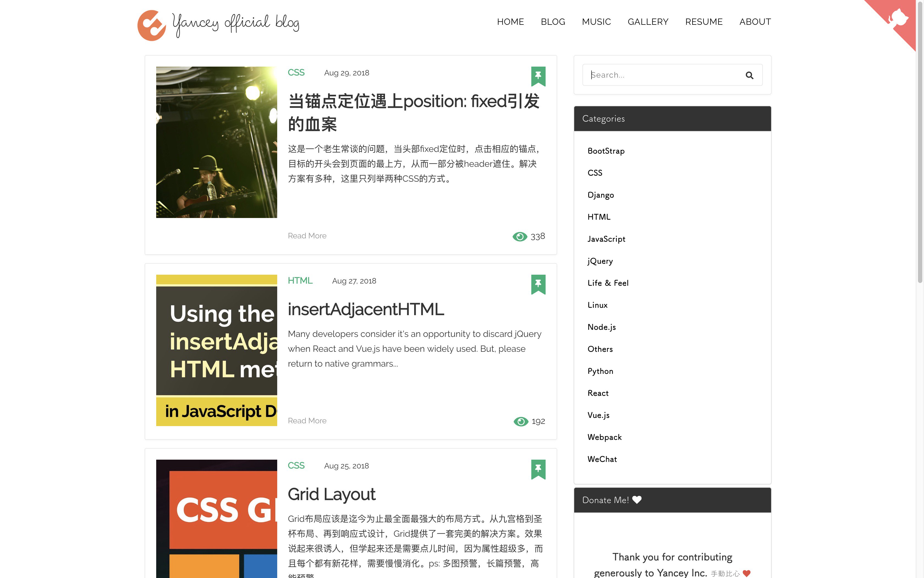Open the insertAdjacentHTML post title
The width and height of the screenshot is (924, 578).
[x=366, y=309]
